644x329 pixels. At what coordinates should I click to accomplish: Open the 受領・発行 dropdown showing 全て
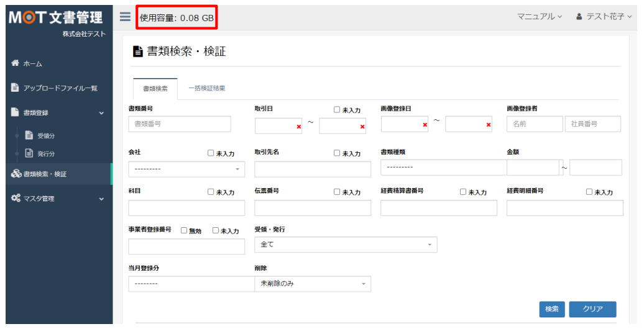tap(346, 245)
